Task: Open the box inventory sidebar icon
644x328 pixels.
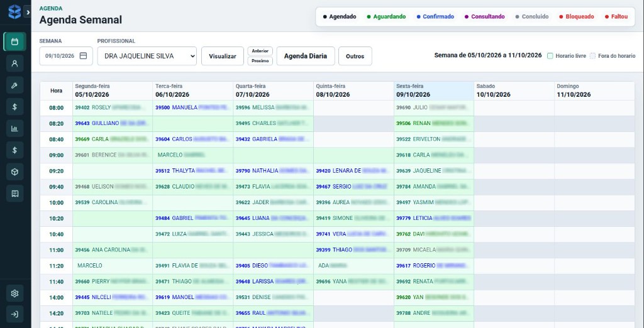Action: [x=15, y=172]
